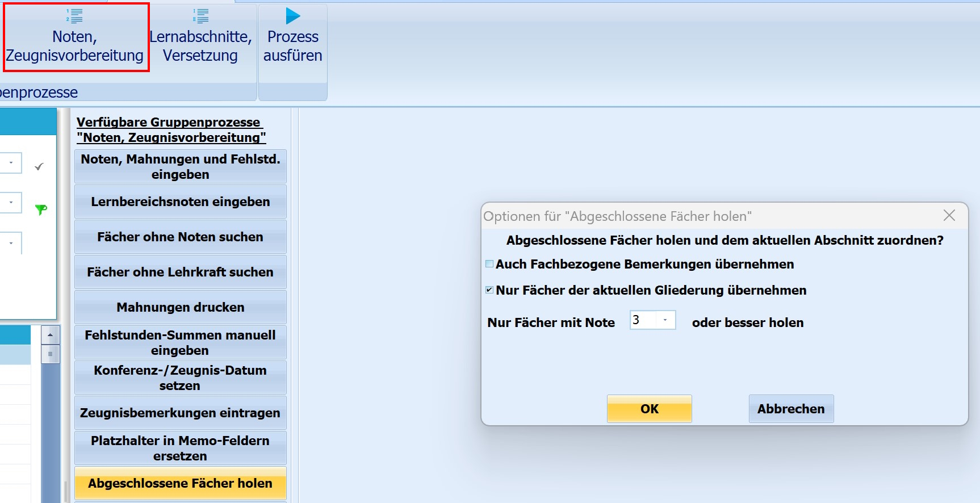Click the Lernabschnitte, Versetzung list icon
Image resolution: width=980 pixels, height=503 pixels.
click(x=200, y=16)
